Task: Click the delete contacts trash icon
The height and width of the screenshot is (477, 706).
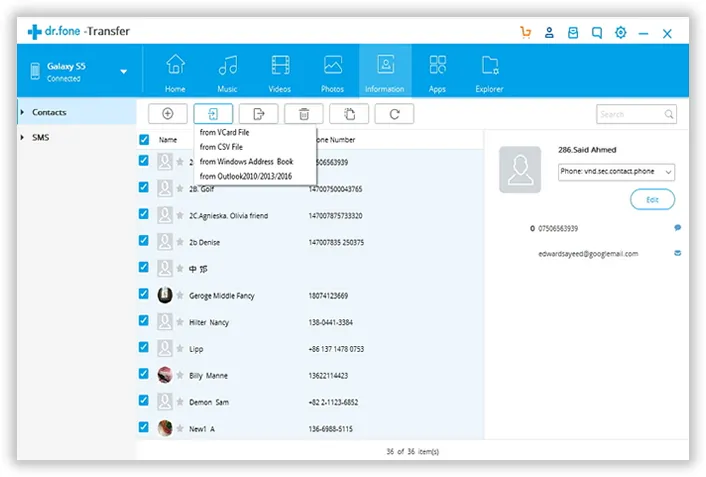Action: pos(304,114)
